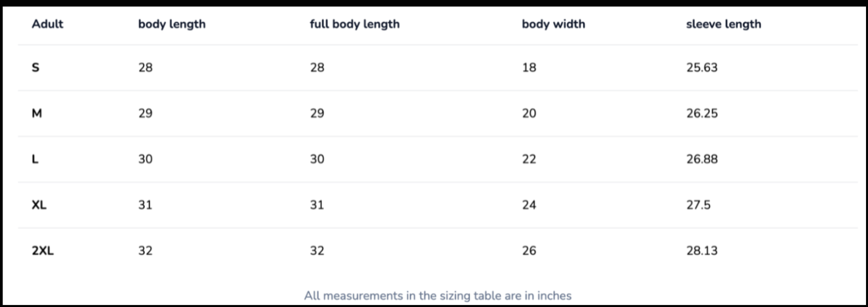Click the "Adult" column header
The image size is (868, 307).
pyautogui.click(x=47, y=24)
